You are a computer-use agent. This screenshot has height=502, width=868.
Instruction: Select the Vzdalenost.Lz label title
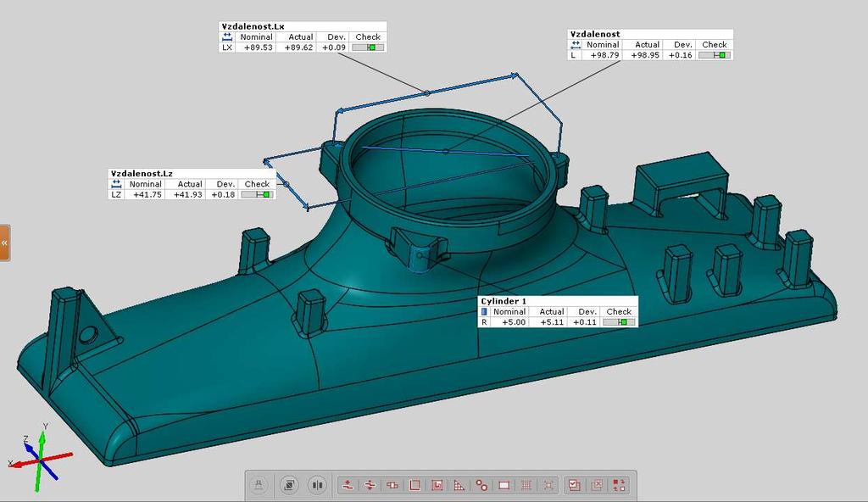(142, 174)
